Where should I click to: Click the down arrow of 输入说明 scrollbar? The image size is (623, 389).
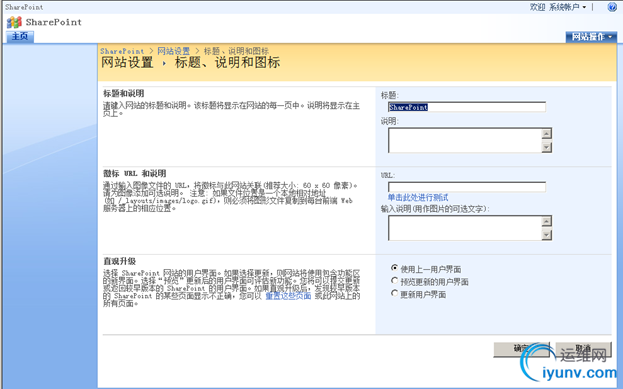coord(547,235)
